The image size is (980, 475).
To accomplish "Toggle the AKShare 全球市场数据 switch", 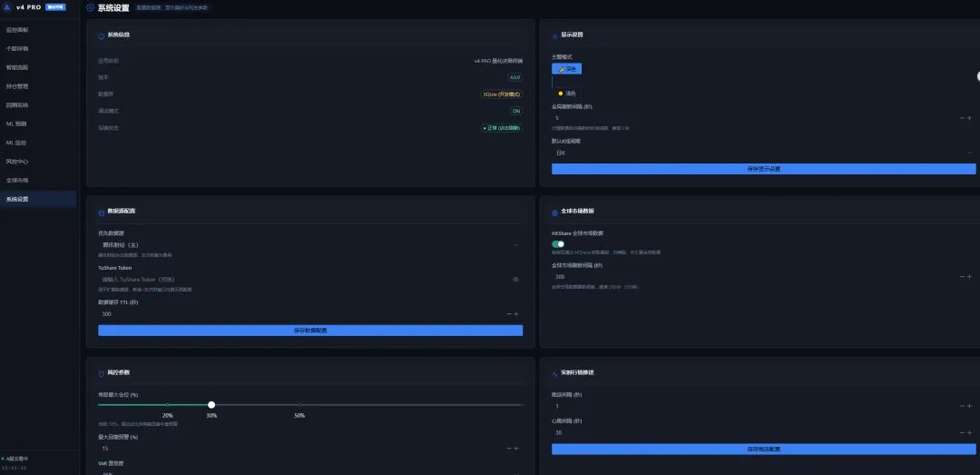I will tap(558, 244).
